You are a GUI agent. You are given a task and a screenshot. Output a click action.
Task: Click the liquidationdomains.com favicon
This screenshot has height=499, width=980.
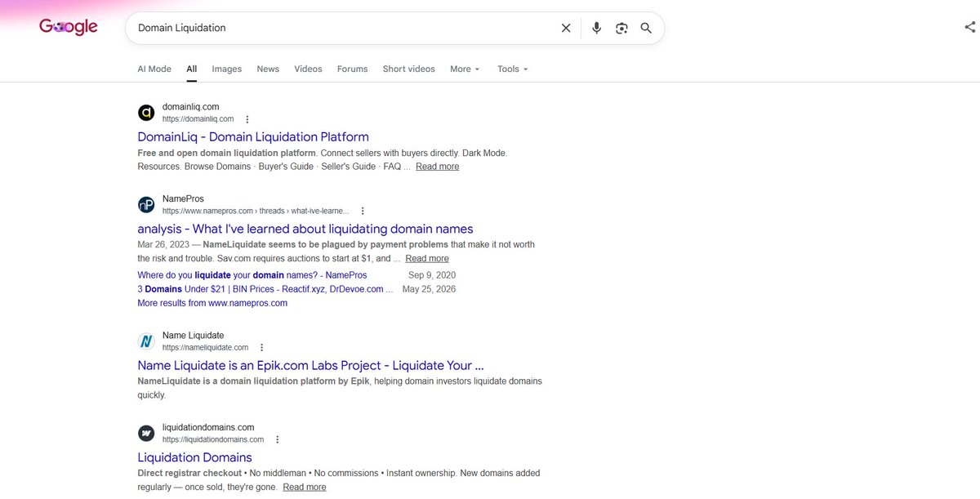click(x=146, y=433)
